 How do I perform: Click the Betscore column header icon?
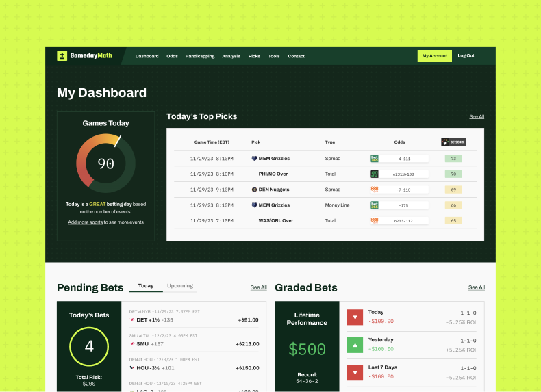coord(453,142)
